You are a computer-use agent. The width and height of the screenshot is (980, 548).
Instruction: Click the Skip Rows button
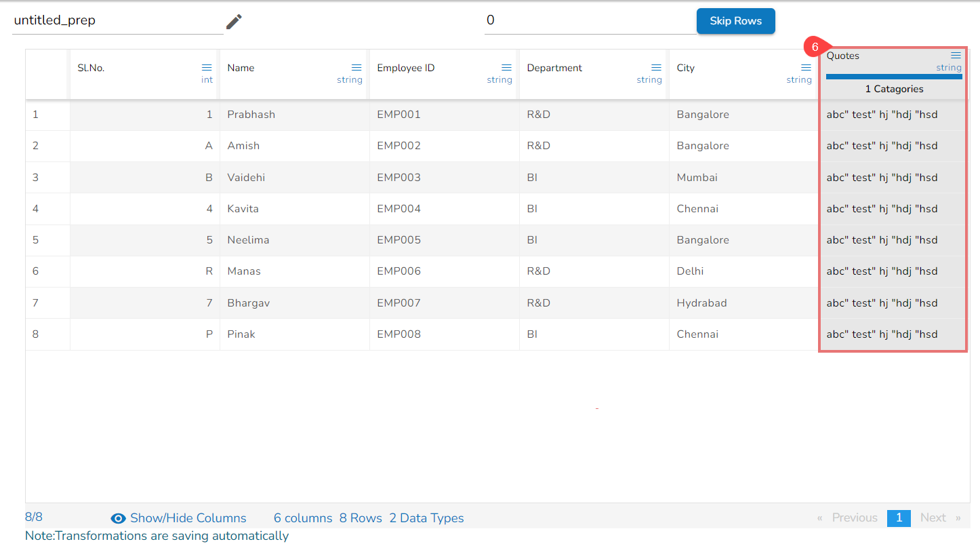click(x=735, y=21)
